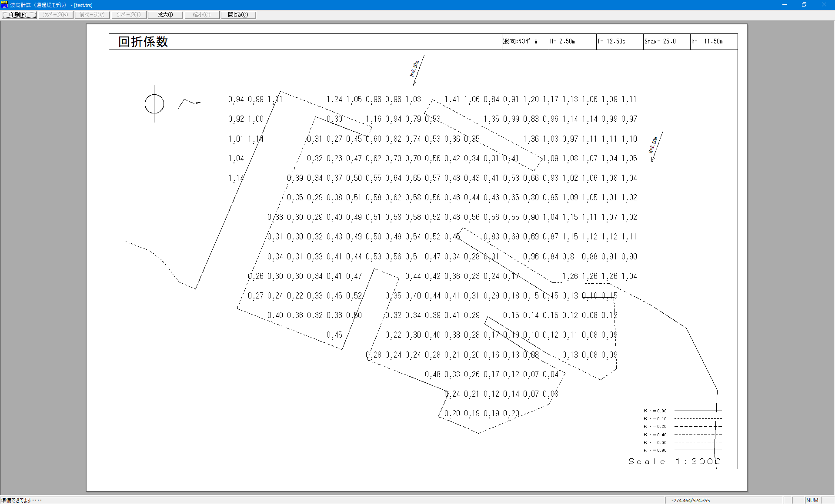835x504 pixels.
Task: Click the 次ページ(N) next page button
Action: 55,15
